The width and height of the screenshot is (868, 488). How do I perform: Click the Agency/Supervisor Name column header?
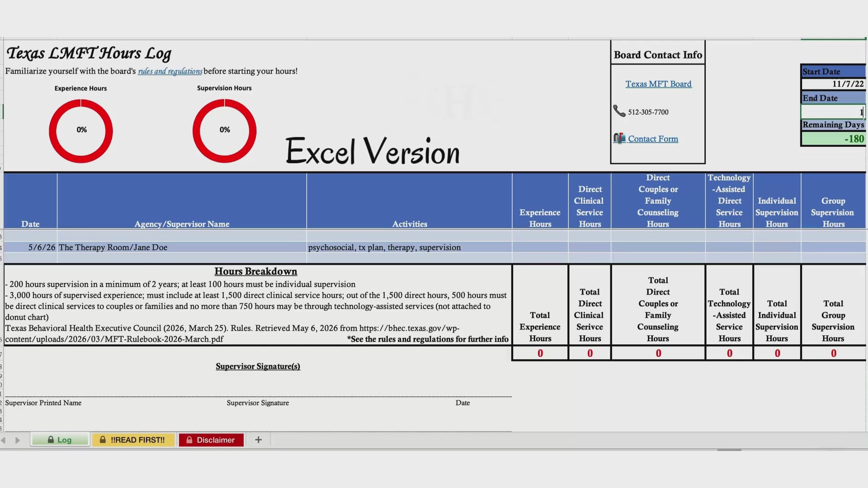[182, 201]
